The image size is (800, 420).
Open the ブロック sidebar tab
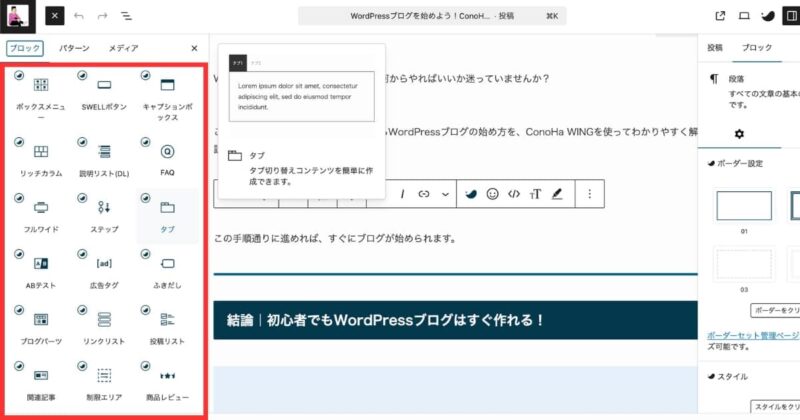(757, 47)
